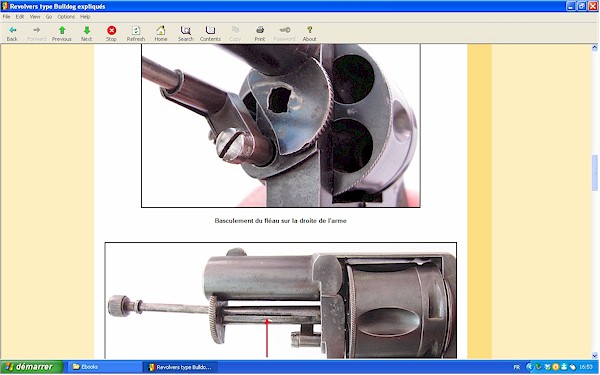Switch to the Ebooks taskbar window
This screenshot has height=375, width=600.
coord(104,367)
